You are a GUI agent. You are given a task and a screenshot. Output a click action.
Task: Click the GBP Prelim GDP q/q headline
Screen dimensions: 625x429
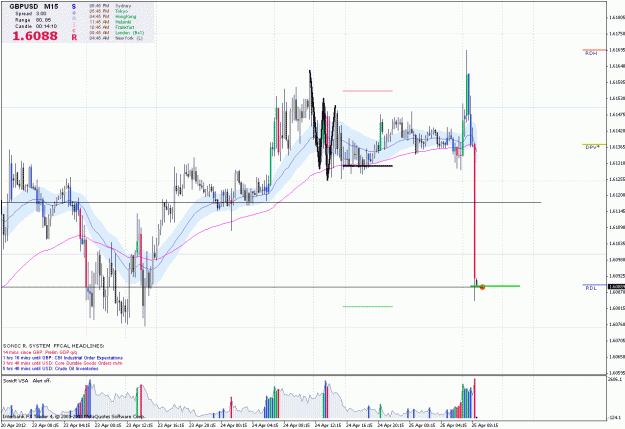click(40, 352)
